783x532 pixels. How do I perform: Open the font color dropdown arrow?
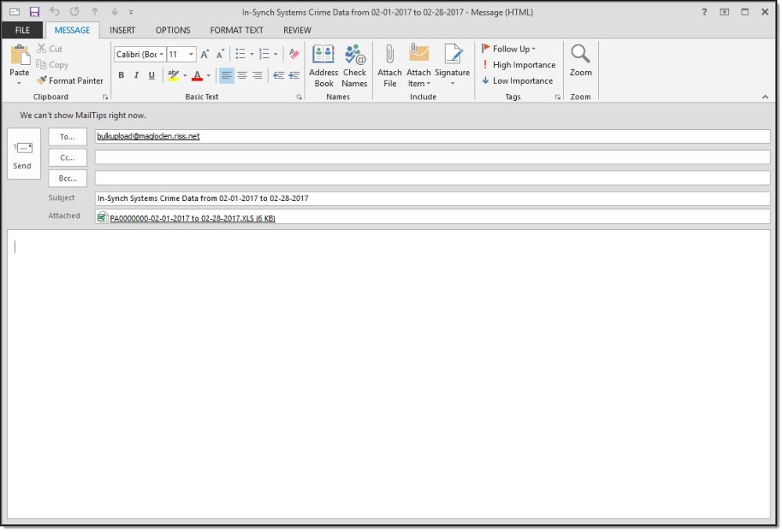tap(209, 76)
